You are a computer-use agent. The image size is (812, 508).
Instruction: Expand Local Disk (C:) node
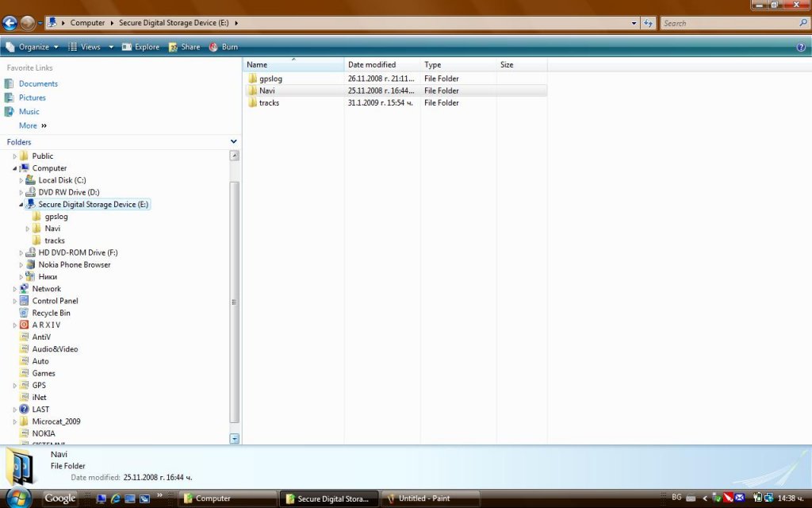coord(21,180)
